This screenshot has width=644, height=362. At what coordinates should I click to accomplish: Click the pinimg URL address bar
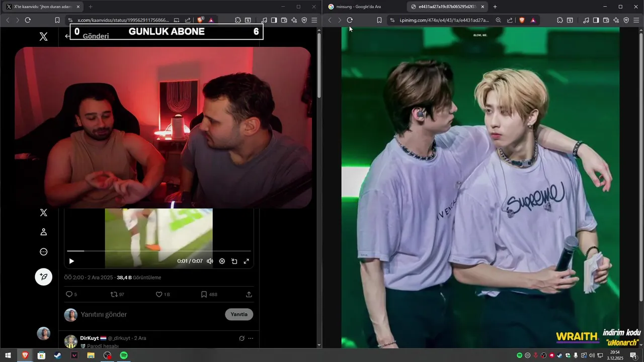444,20
